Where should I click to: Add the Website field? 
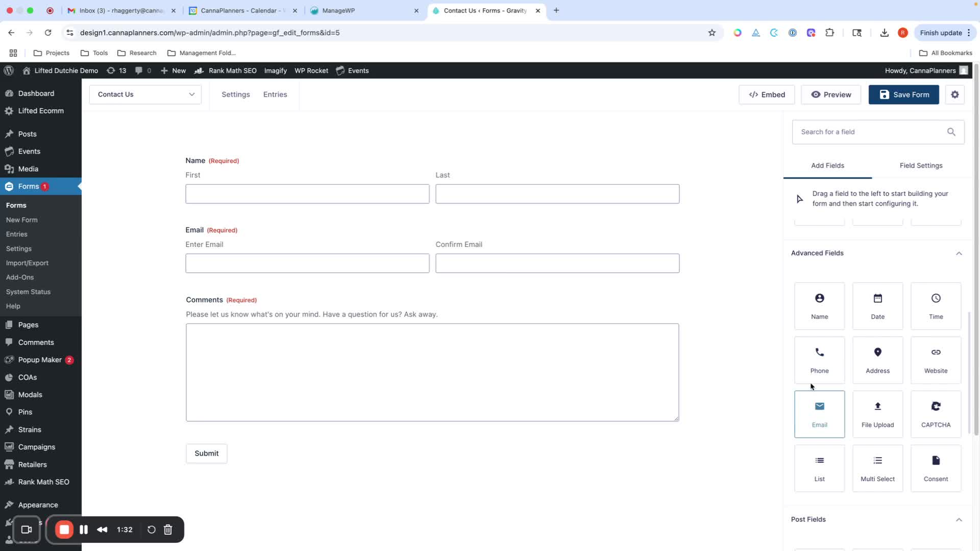936,360
